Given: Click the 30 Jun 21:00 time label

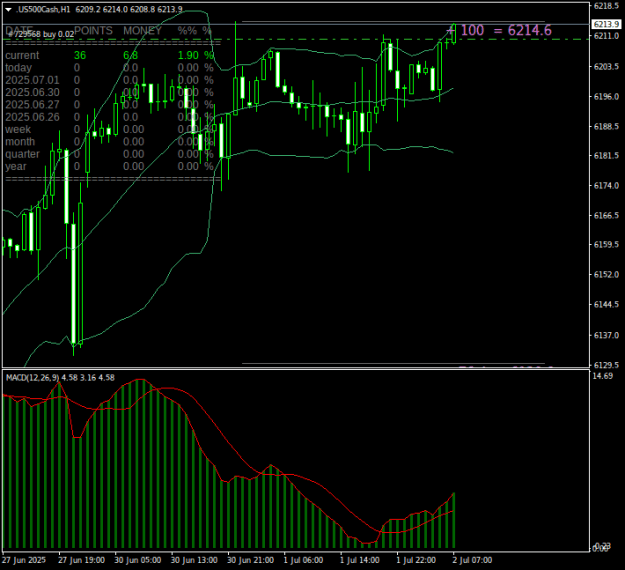Looking at the screenshot, I should (x=250, y=560).
